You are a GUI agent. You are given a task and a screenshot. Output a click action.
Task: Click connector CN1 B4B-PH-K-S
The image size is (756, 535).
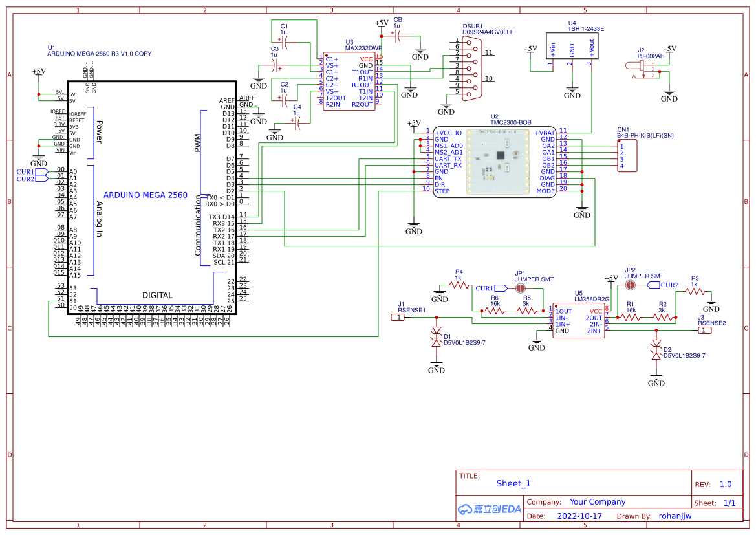(627, 155)
